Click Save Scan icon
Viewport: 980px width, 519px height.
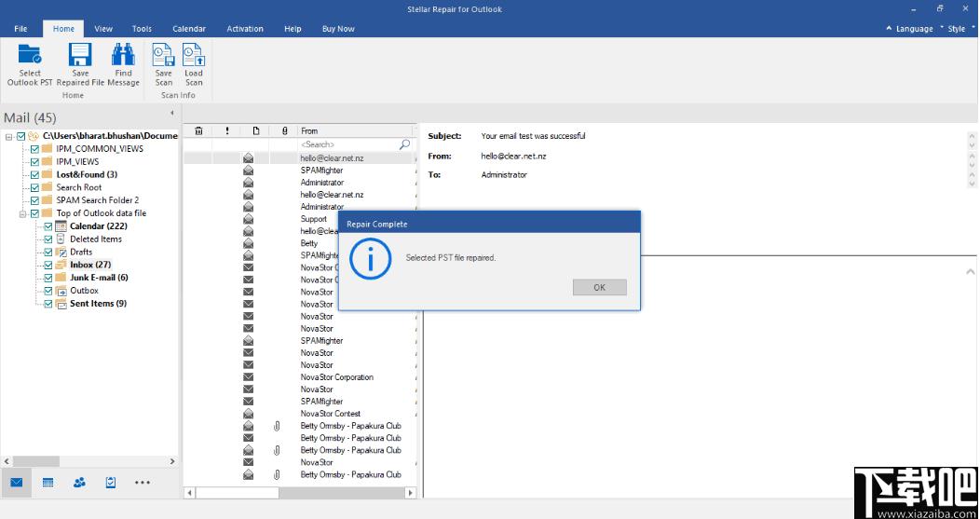pos(163,54)
